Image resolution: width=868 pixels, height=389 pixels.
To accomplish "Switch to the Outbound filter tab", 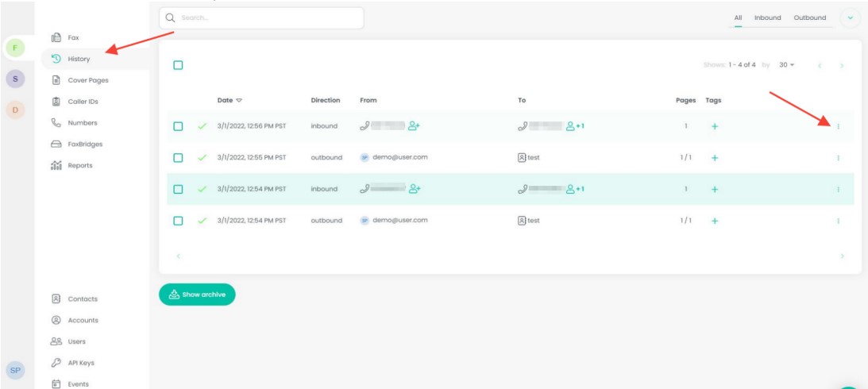I will pyautogui.click(x=809, y=17).
